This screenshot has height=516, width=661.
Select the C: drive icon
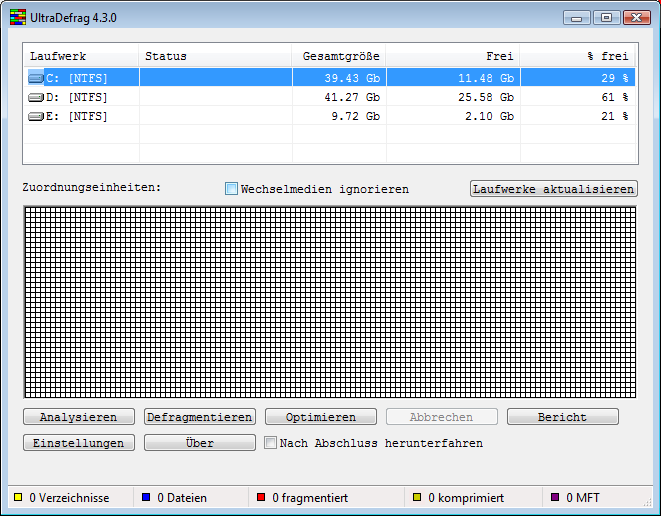tap(36, 78)
